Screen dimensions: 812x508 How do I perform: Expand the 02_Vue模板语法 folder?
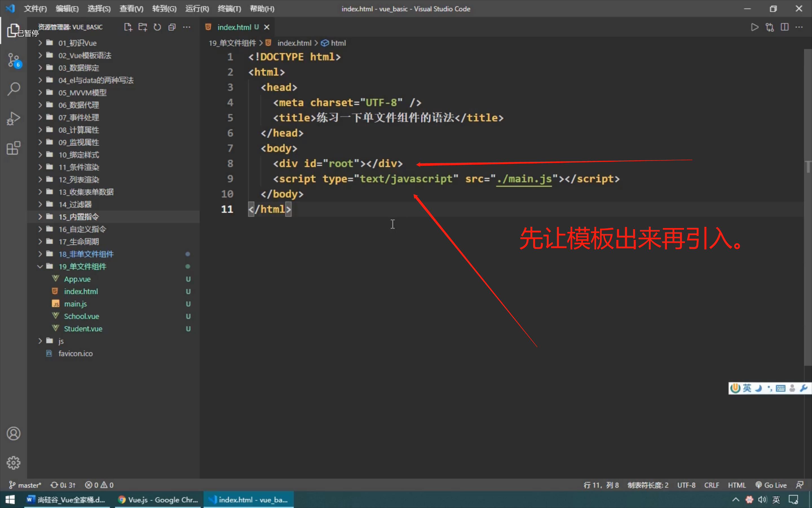click(x=113, y=55)
